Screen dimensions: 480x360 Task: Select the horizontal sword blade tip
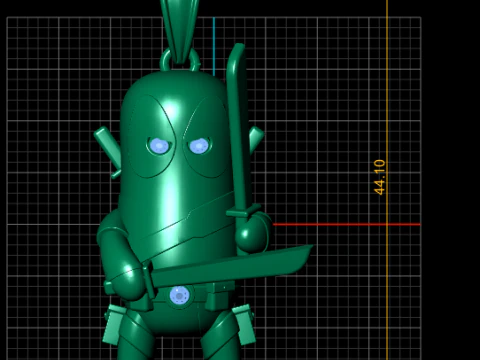(302, 257)
